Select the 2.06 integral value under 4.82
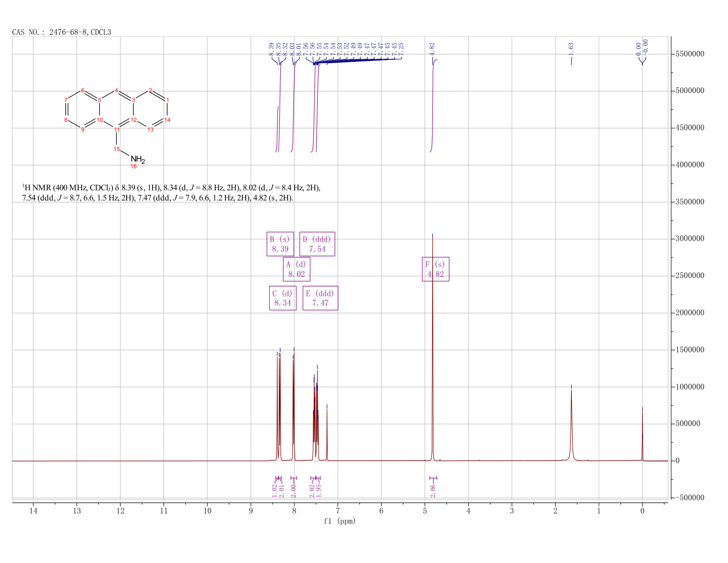 [x=433, y=491]
